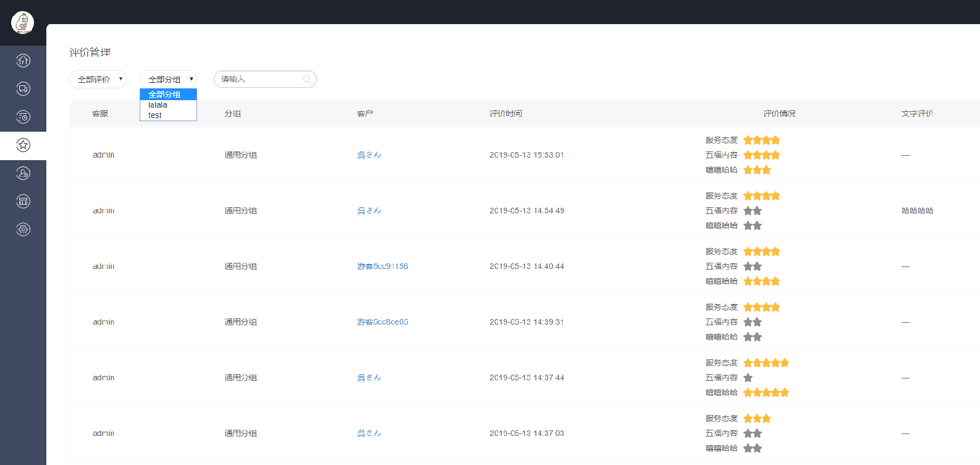
Task: Click the text review 哈哈哈哈
Action: tap(917, 211)
